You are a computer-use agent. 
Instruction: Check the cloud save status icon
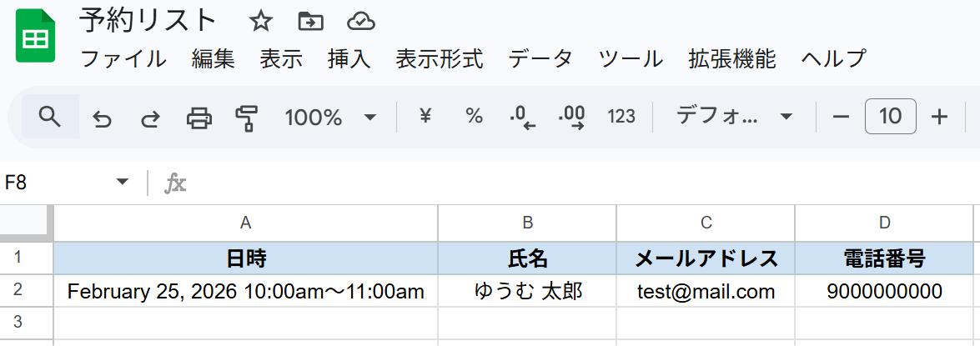click(360, 21)
